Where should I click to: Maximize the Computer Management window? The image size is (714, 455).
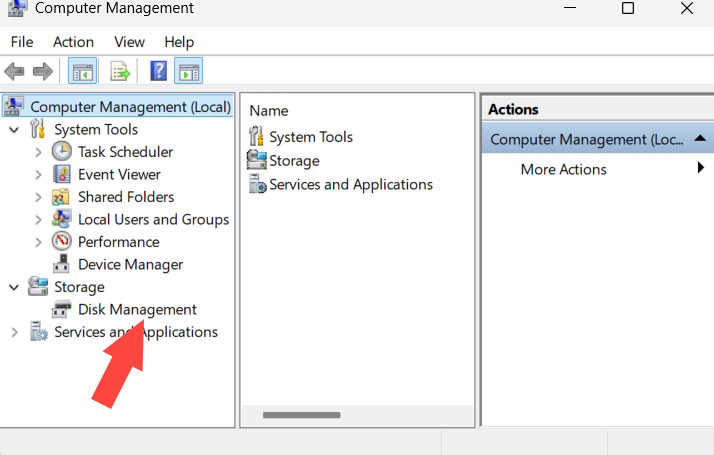tap(628, 8)
